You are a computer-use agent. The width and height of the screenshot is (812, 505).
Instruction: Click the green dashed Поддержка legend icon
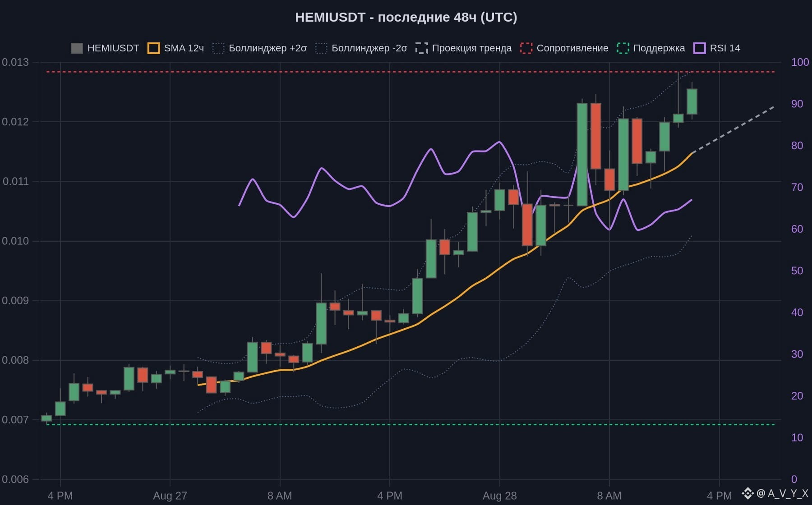(x=623, y=48)
